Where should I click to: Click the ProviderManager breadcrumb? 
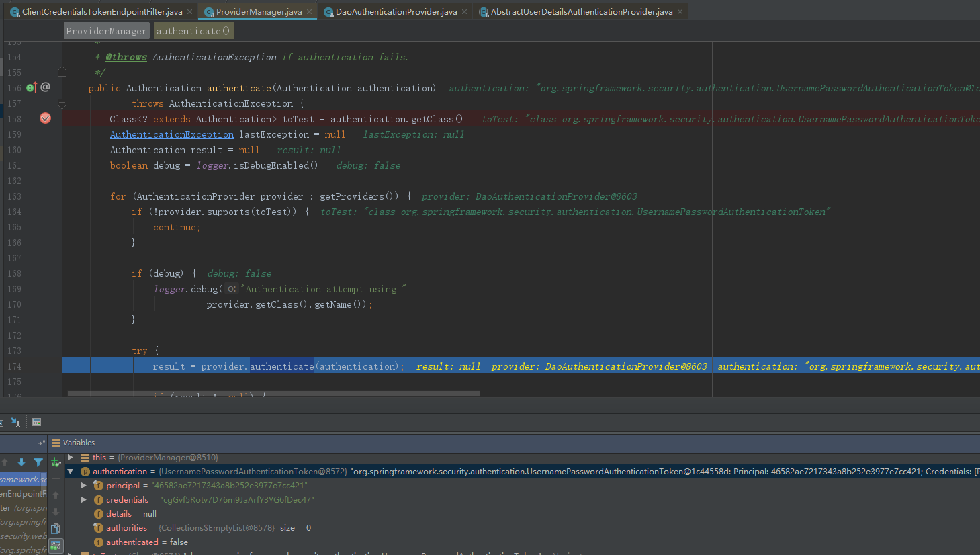(x=106, y=31)
